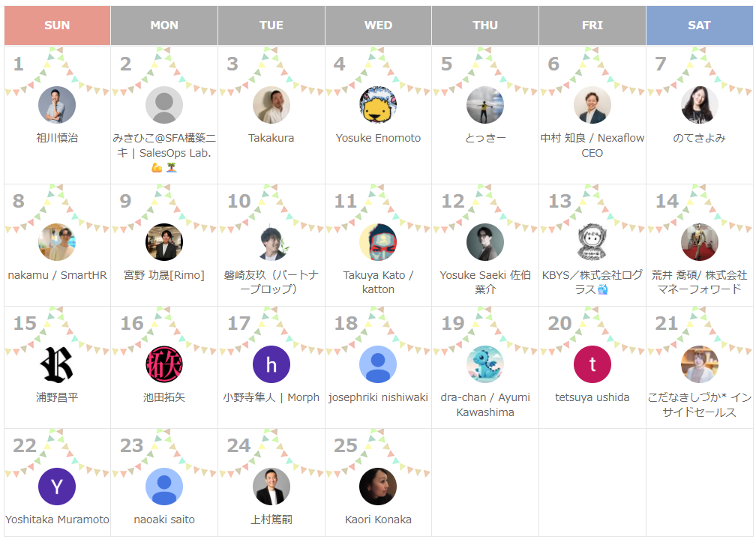Open 'nakamu / SmartHR' name link
The height and width of the screenshot is (539, 756).
coord(57,275)
